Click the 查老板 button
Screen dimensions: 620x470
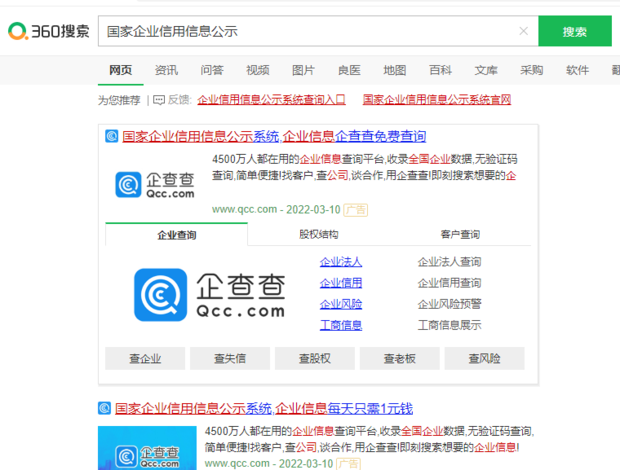pos(400,359)
